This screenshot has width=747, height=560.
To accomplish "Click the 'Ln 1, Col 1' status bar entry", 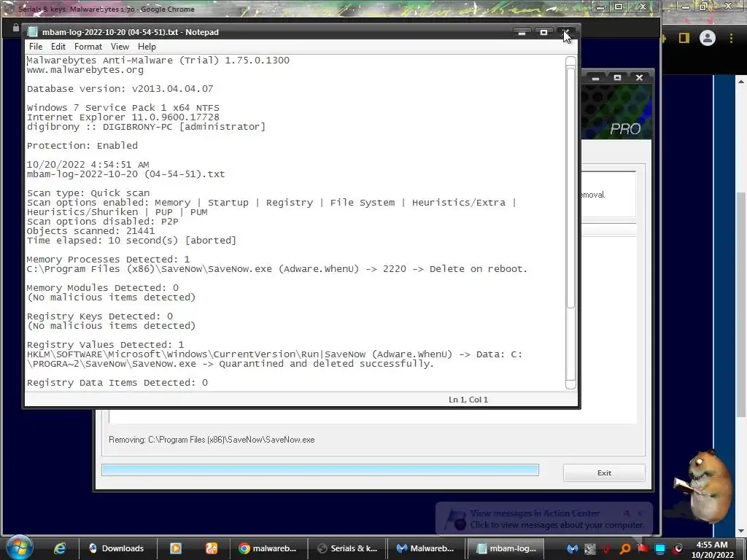I will click(x=468, y=400).
